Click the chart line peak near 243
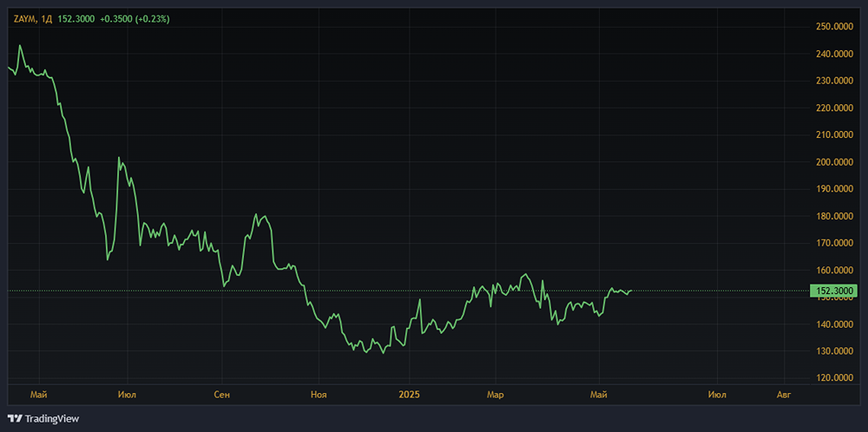This screenshot has width=868, height=432. tap(20, 45)
